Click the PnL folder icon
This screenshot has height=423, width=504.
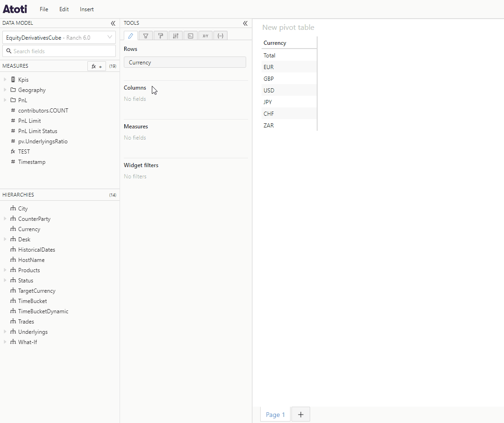(x=13, y=100)
